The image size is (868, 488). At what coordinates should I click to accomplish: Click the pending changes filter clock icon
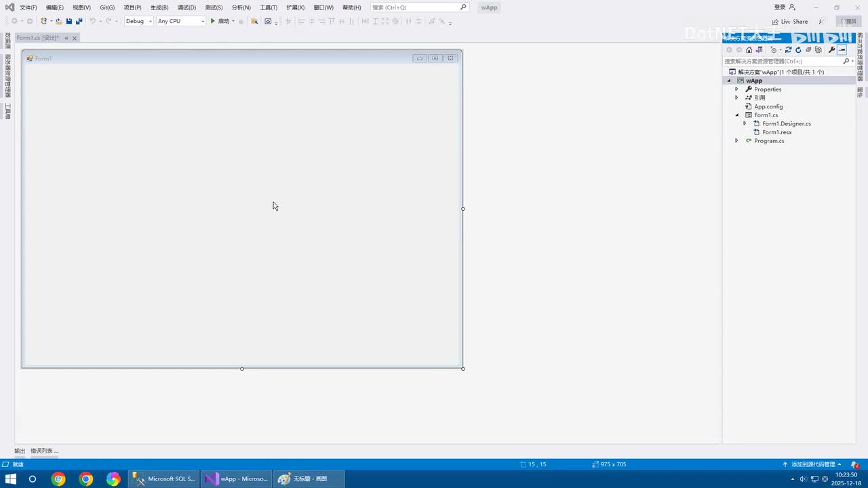click(774, 49)
